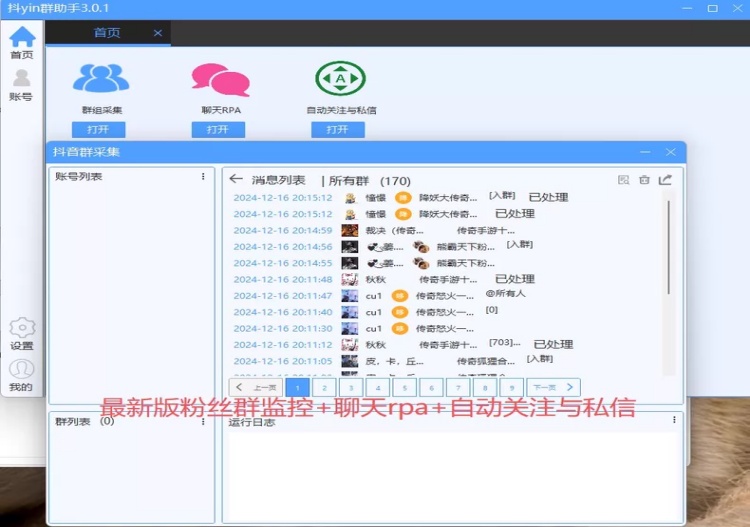Viewport: 750px width, 527px height.
Task: Click the search icon in message list header
Action: point(623,180)
